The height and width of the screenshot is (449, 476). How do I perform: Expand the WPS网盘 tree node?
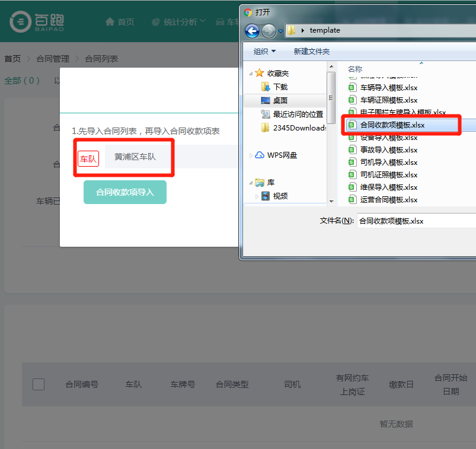[251, 155]
